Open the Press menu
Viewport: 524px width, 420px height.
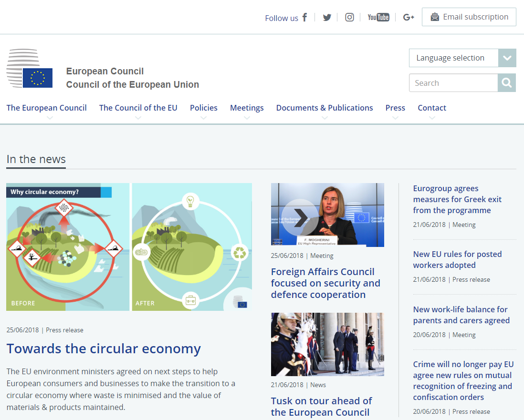tap(395, 108)
